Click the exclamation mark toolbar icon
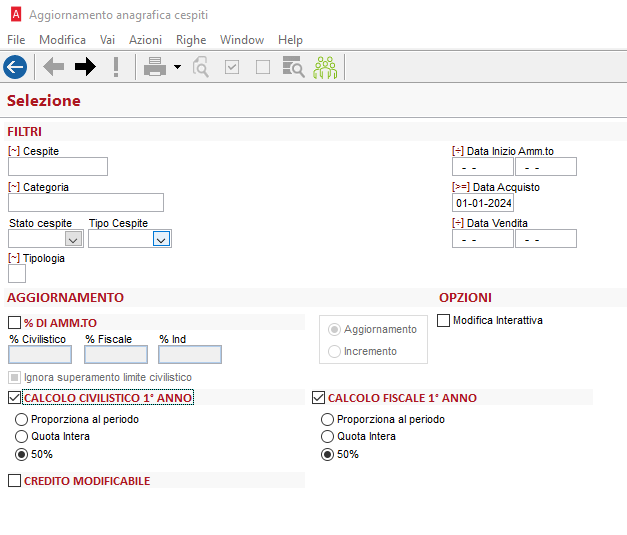This screenshot has width=627, height=535. [x=116, y=67]
